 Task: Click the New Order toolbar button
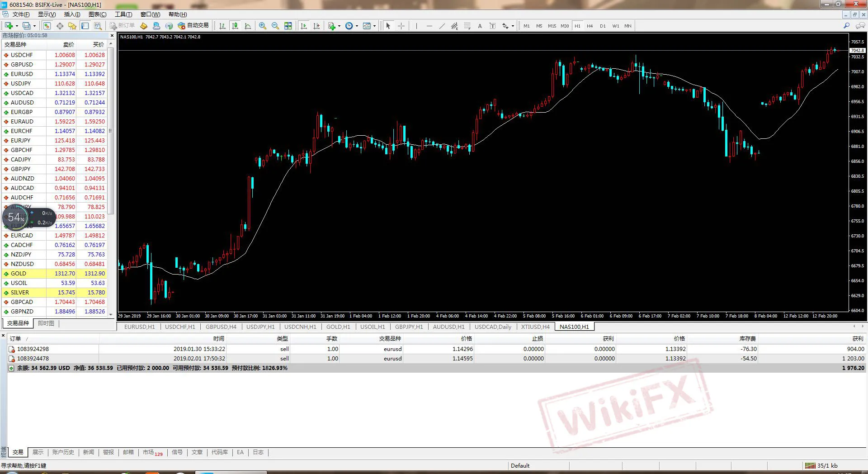[x=123, y=26]
